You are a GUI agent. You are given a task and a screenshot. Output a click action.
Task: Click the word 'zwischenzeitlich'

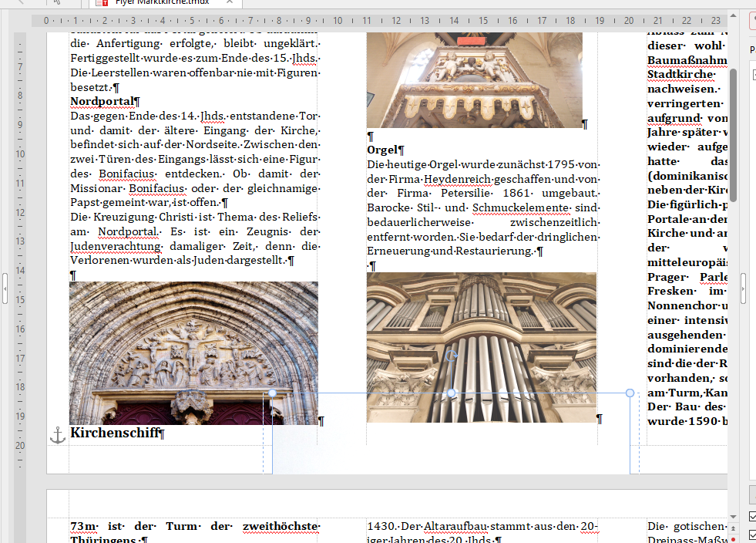[554, 222]
